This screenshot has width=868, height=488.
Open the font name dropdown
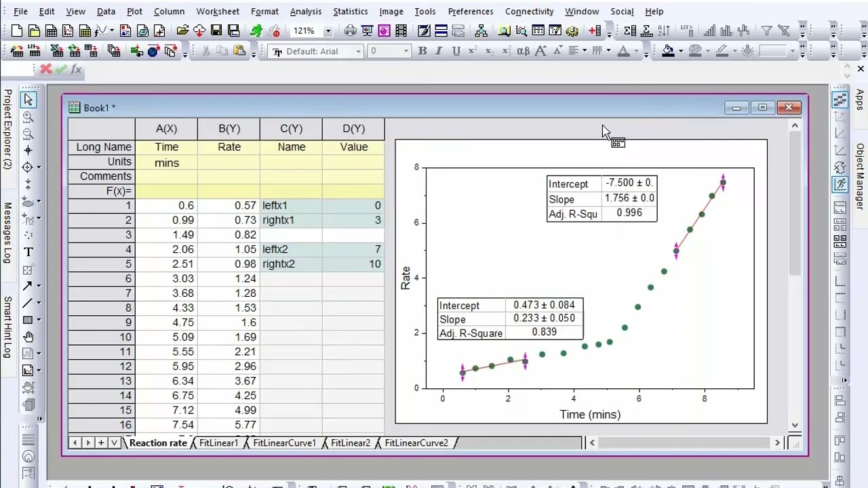(359, 51)
